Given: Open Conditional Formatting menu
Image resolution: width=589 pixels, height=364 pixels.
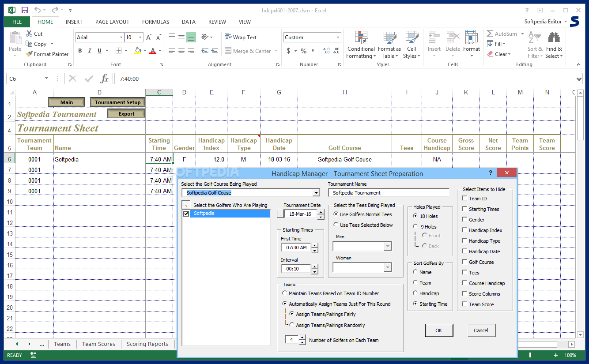Looking at the screenshot, I should point(361,45).
